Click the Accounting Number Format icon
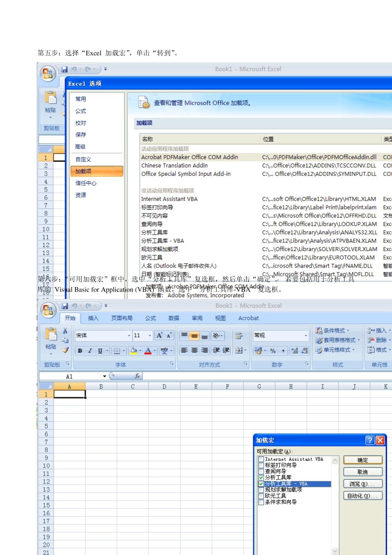 pos(258,351)
